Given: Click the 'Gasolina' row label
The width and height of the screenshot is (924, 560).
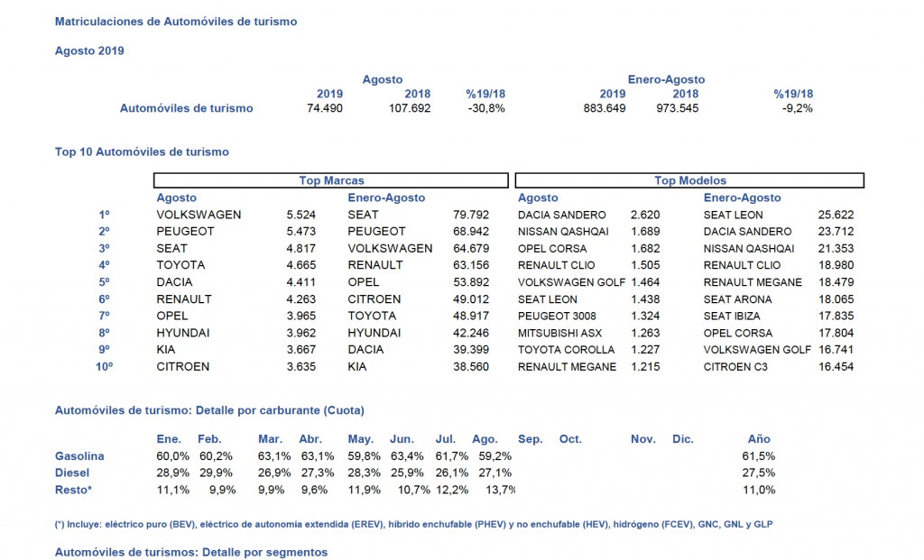Looking at the screenshot, I should 79,455.
